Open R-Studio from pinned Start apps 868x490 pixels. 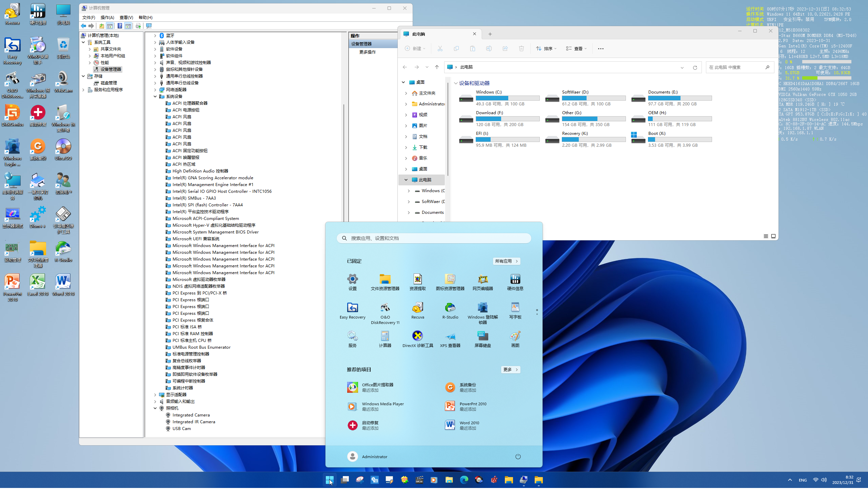click(x=450, y=310)
